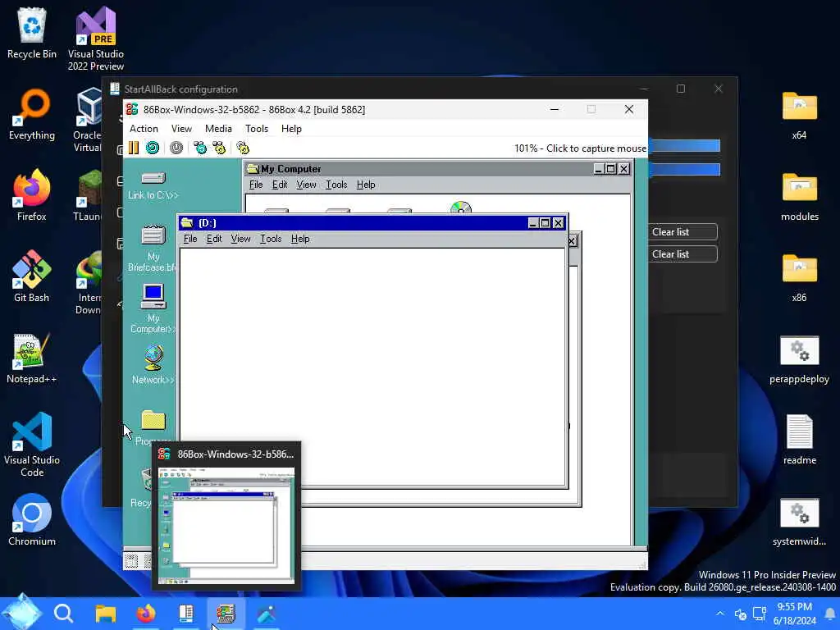Open Edit menu in the (D:) window
Image resolution: width=840 pixels, height=630 pixels.
tap(214, 239)
